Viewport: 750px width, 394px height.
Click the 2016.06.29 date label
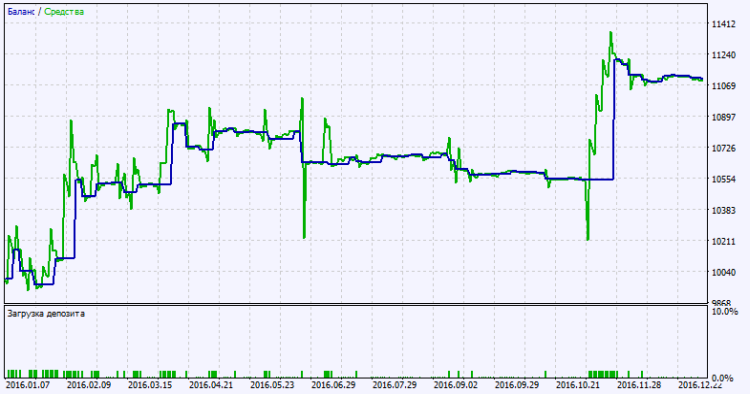[334, 385]
